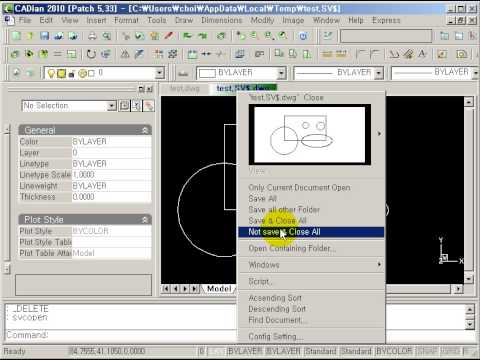
Task: Click the go-to-last layout arrow
Action: pyautogui.click(x=194, y=289)
